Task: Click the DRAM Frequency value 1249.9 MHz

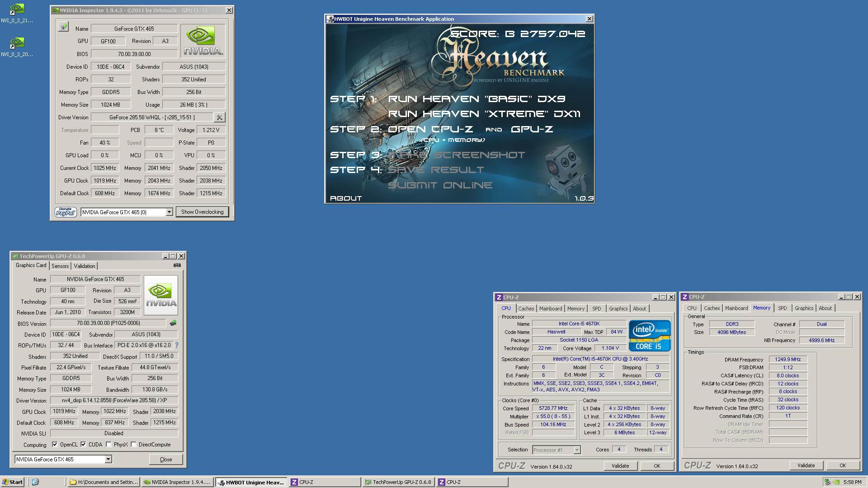Action: pyautogui.click(x=788, y=360)
